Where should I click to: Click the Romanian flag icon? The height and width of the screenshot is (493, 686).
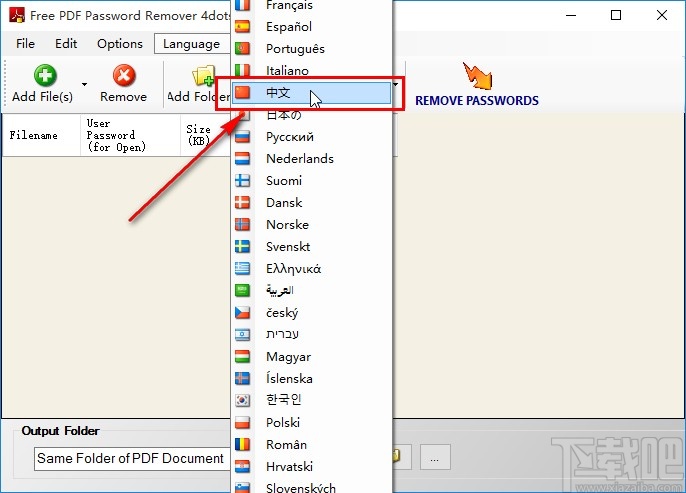242,444
